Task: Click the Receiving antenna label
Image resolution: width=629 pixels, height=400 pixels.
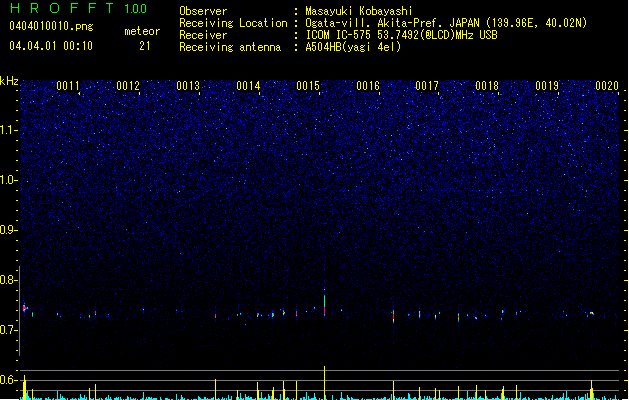Action: 230,47
